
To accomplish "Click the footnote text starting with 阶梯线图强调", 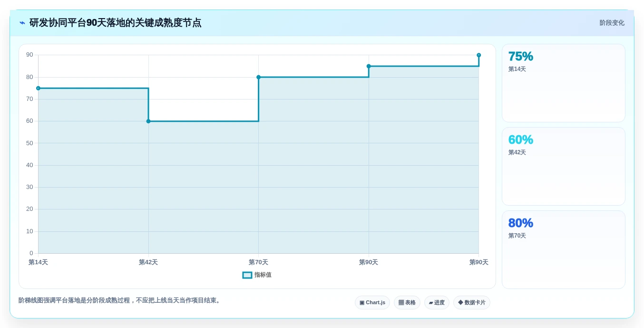I will point(120,300).
